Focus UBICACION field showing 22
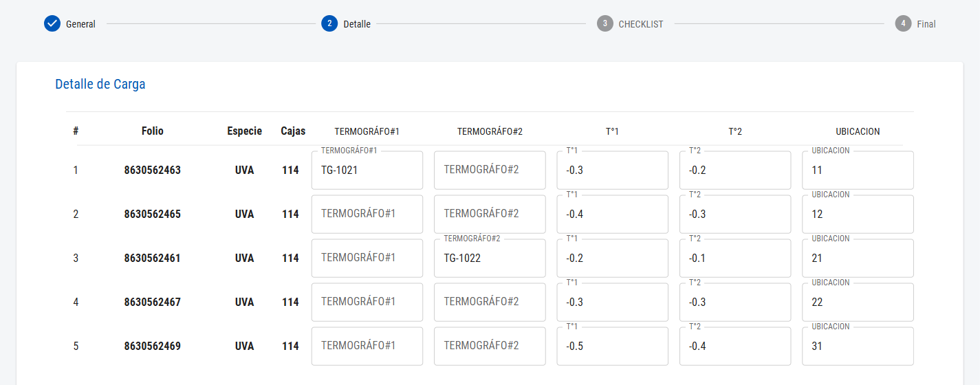 click(858, 302)
